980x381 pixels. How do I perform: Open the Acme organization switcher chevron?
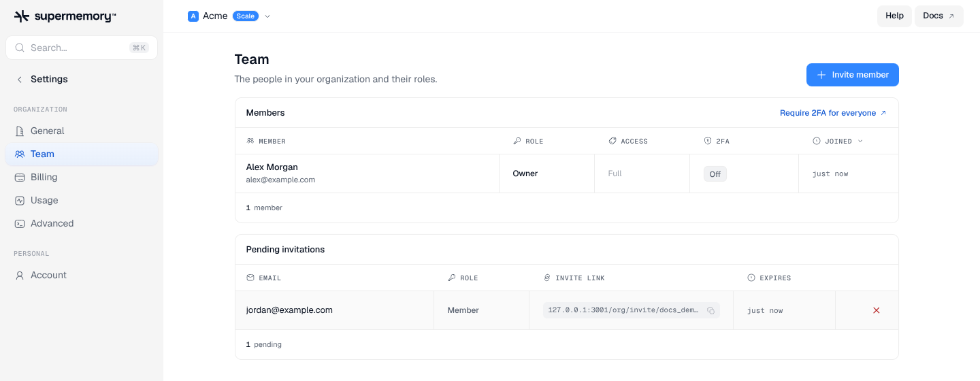pyautogui.click(x=267, y=16)
